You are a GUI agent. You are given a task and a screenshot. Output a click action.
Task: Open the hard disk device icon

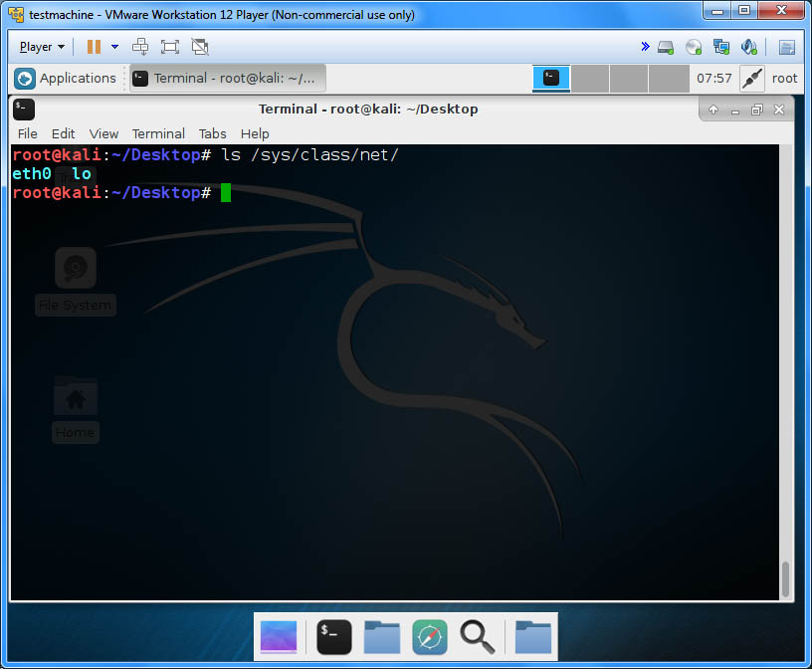[x=666, y=47]
